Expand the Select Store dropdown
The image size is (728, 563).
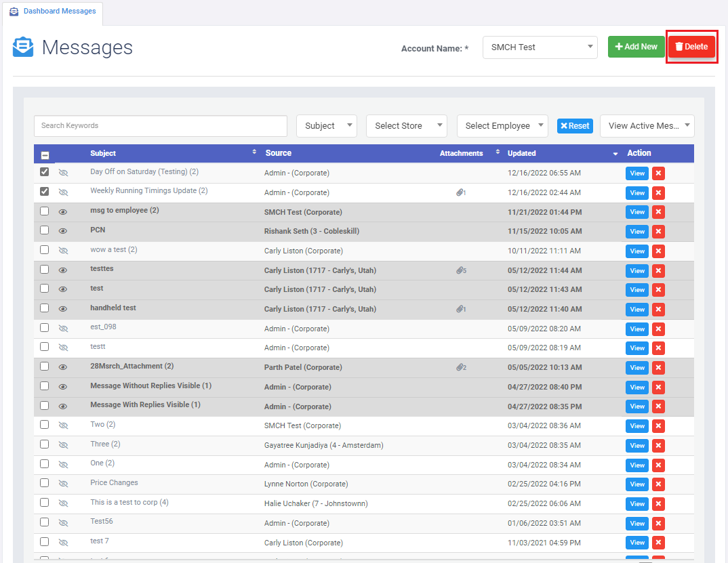coord(406,126)
